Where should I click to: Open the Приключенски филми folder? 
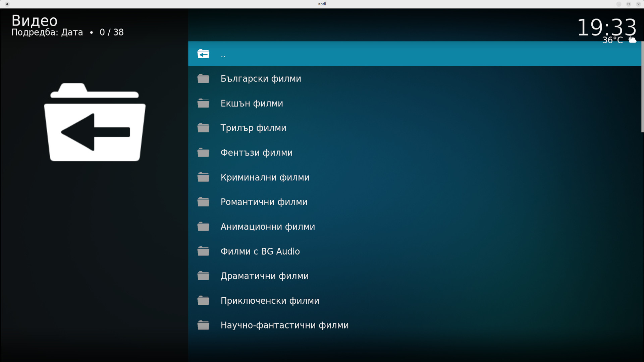[x=415, y=300]
